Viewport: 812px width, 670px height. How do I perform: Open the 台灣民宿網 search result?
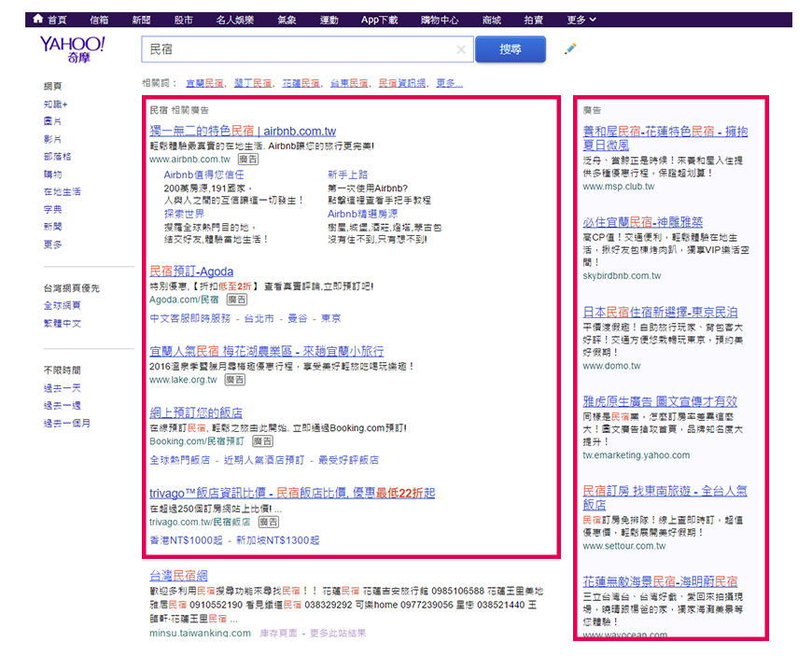[x=178, y=575]
